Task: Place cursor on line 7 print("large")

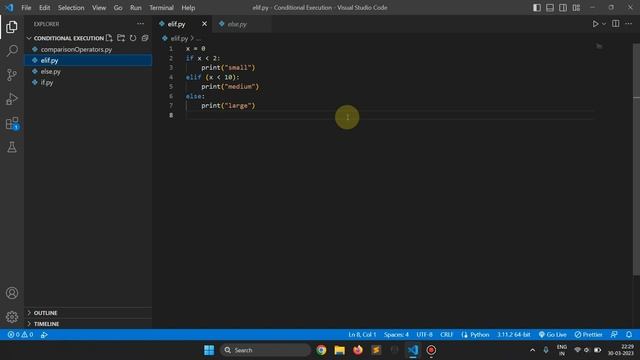Action: tap(228, 106)
